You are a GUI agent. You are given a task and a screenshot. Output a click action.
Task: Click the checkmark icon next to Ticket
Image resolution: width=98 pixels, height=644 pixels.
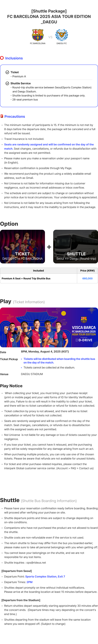tap(7, 72)
